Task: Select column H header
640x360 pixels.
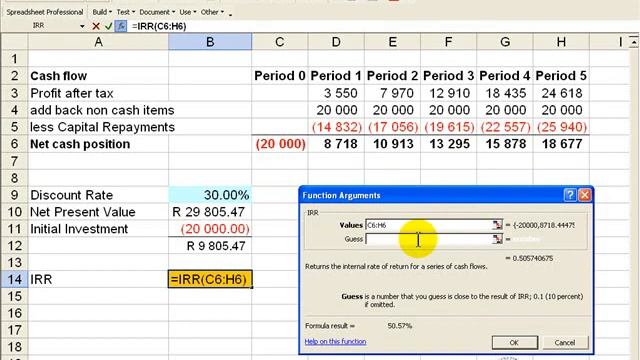Action: 561,42
